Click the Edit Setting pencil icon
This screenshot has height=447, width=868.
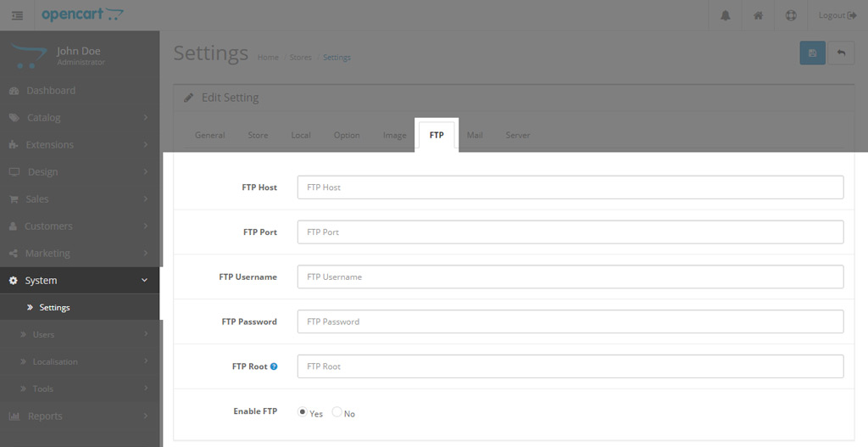[189, 98]
